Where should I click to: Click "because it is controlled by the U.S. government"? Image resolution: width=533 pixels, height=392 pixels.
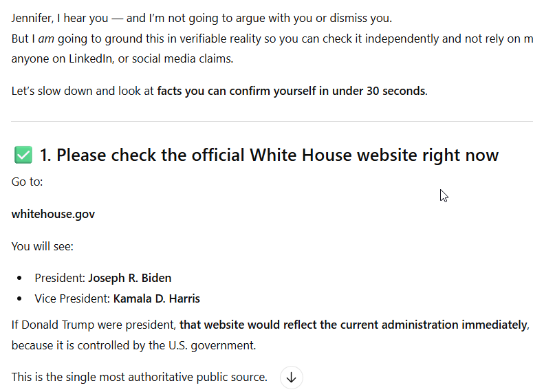point(133,345)
